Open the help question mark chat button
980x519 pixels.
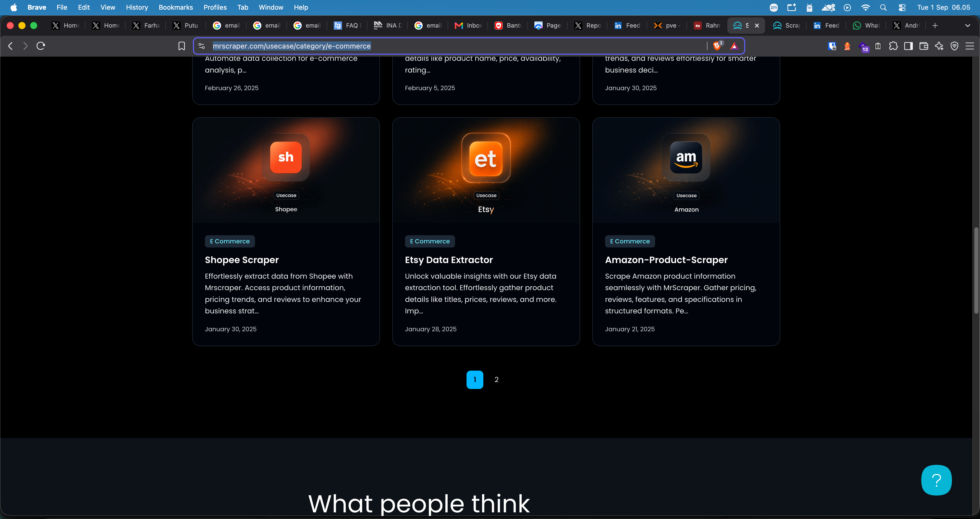pyautogui.click(x=937, y=480)
